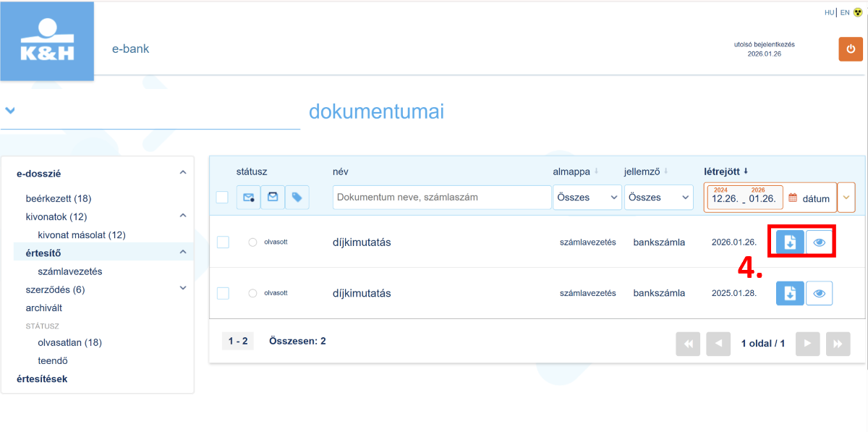Check the second díjkimutatás row checkbox
This screenshot has width=868, height=432.
[223, 293]
